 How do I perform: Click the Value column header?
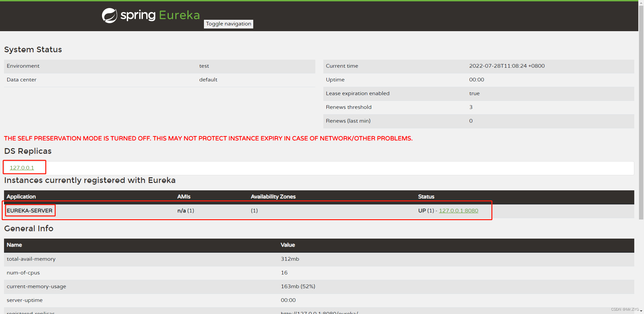(x=288, y=245)
